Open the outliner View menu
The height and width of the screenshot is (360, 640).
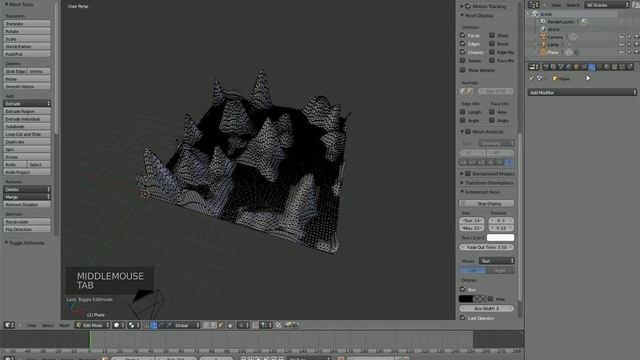click(556, 5)
